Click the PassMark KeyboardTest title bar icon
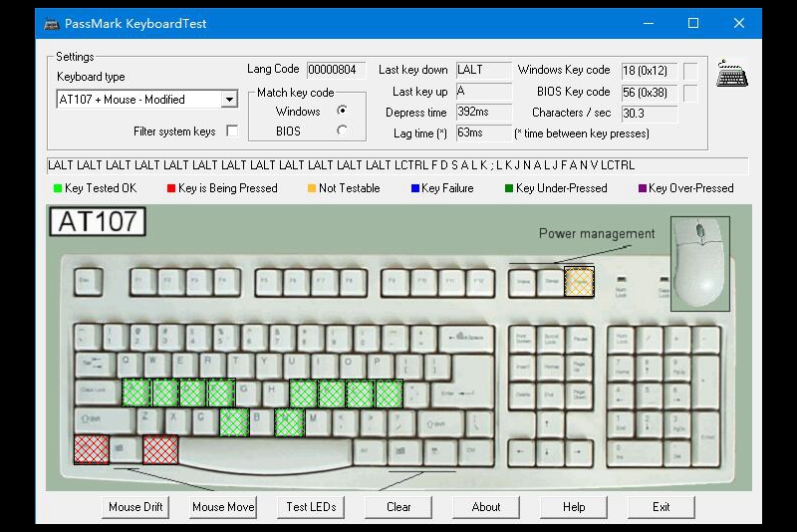The width and height of the screenshot is (797, 532). point(52,24)
